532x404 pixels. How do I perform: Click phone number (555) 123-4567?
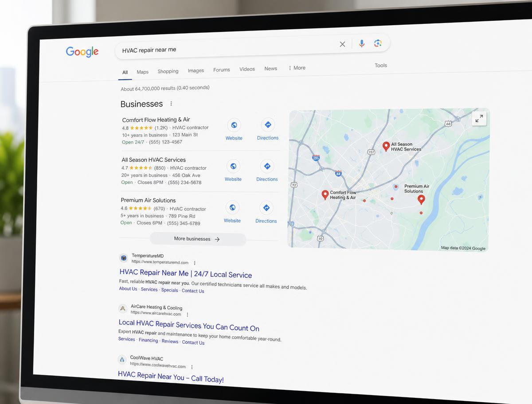coord(165,142)
